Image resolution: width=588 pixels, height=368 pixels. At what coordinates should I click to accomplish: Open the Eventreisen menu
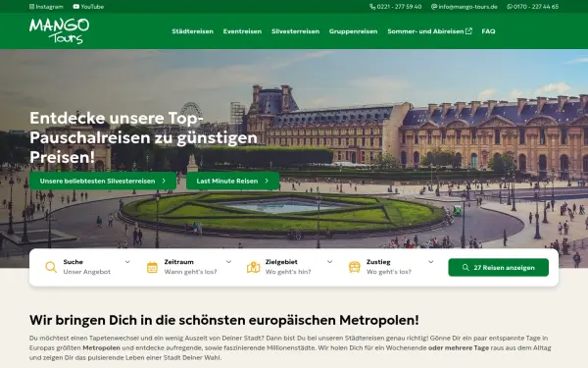pyautogui.click(x=242, y=31)
